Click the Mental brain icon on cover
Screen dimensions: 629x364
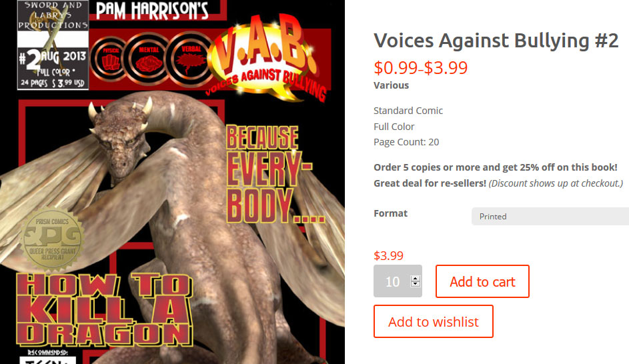149,59
